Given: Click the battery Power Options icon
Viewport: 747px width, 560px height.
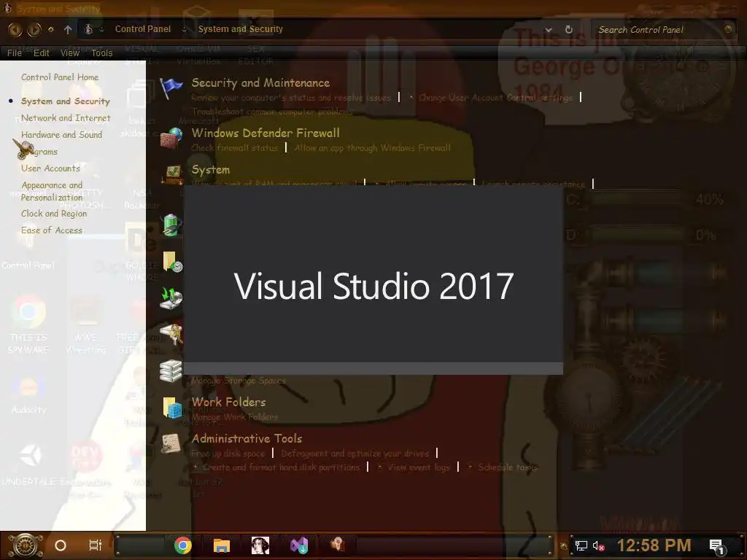Looking at the screenshot, I should 171,225.
